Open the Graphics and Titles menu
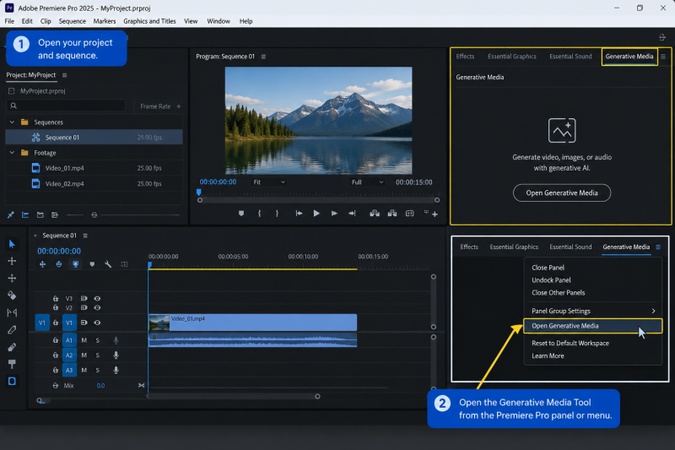The image size is (675, 450). pos(149,21)
